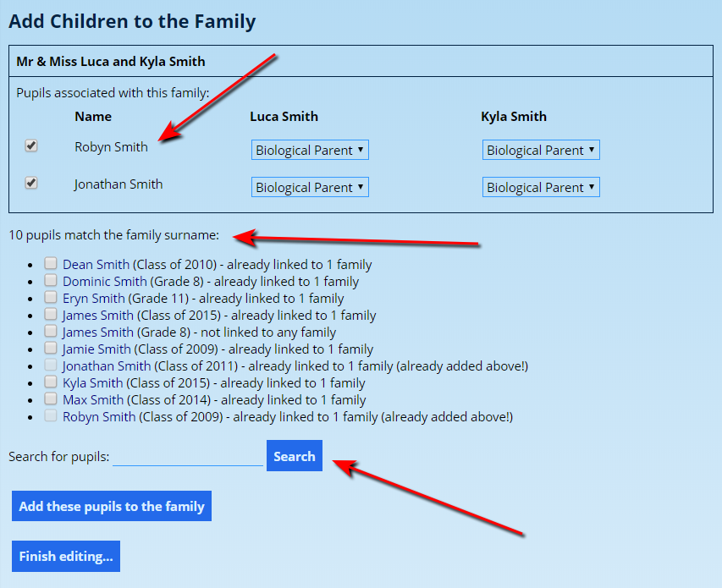Open Luca Smith relationship dropdown for Jonathan

point(310,187)
